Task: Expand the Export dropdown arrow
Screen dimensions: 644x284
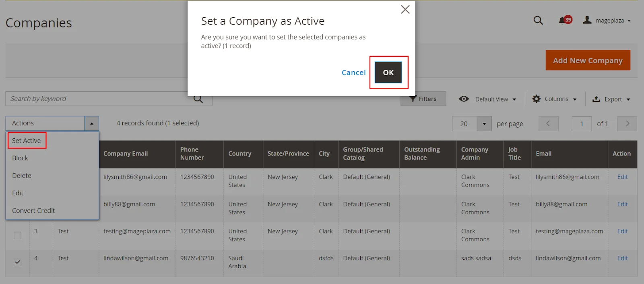Action: pyautogui.click(x=628, y=100)
